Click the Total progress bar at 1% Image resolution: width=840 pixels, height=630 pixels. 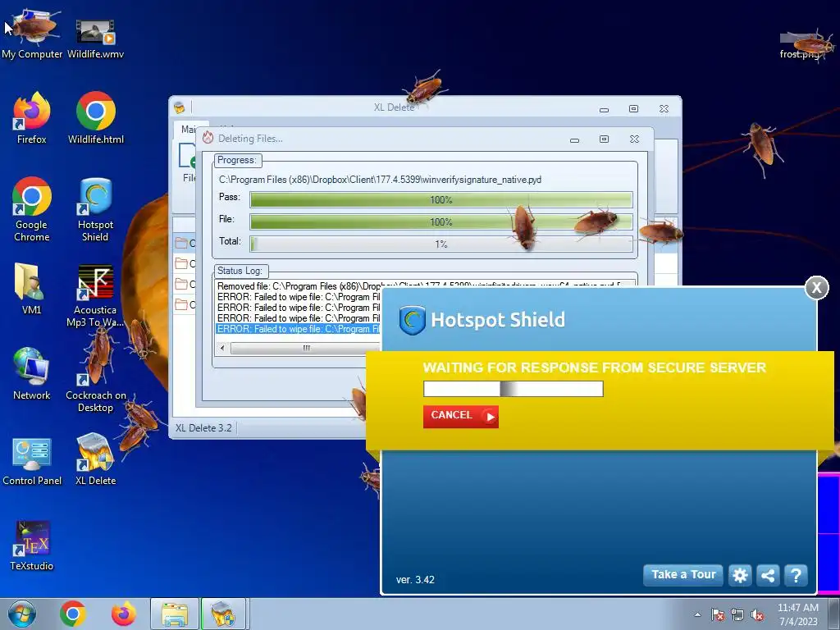pos(441,244)
